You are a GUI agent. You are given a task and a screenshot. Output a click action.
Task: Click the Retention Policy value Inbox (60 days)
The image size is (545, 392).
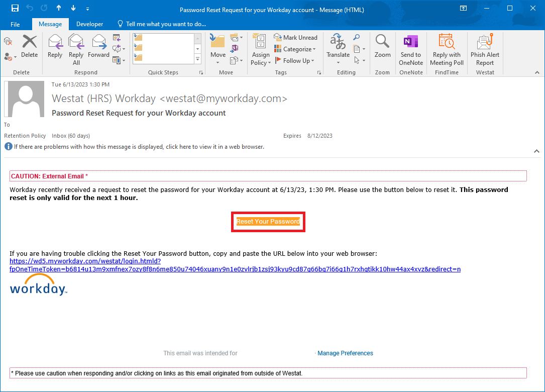[71, 136]
